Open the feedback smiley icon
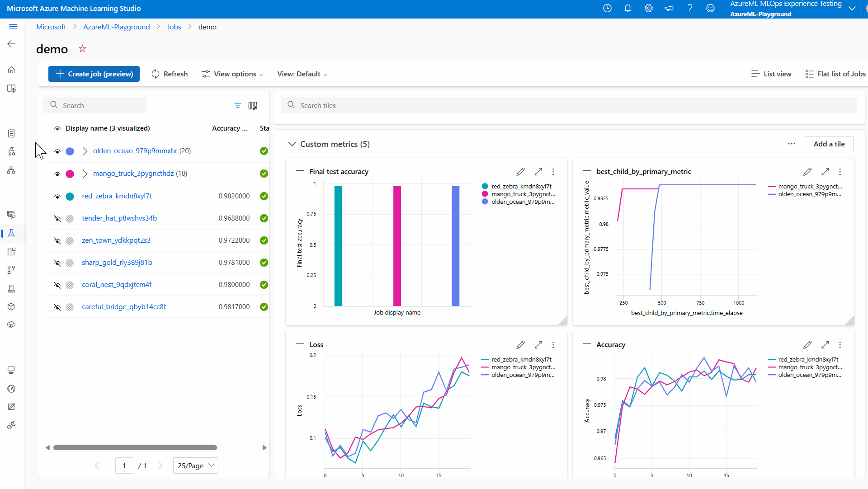Image resolution: width=868 pixels, height=489 pixels. (x=710, y=8)
